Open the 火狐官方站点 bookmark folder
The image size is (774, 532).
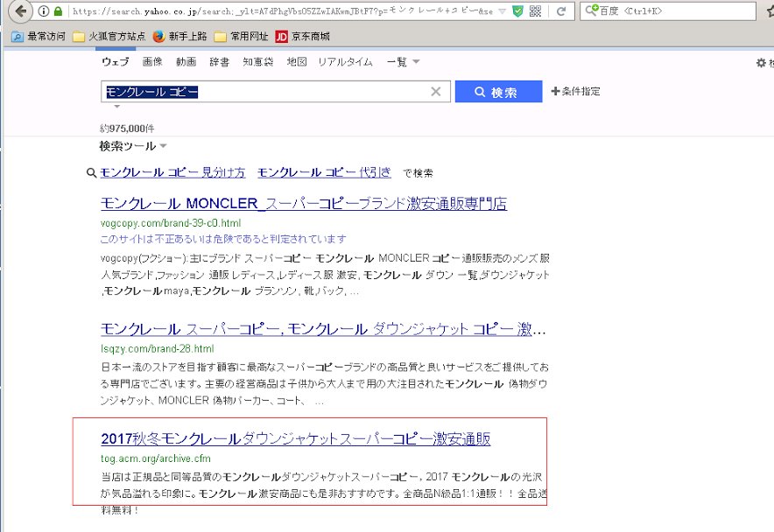(109, 37)
